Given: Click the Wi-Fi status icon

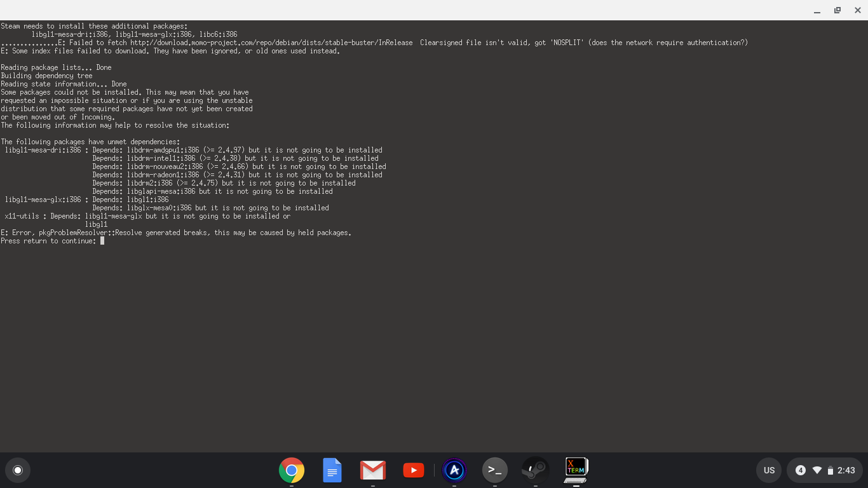Looking at the screenshot, I should click(x=817, y=470).
